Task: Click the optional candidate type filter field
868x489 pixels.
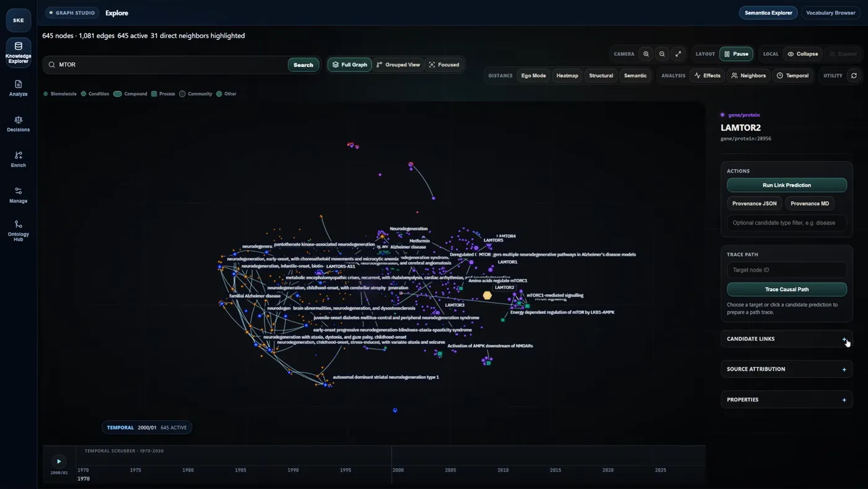Action: tap(787, 223)
